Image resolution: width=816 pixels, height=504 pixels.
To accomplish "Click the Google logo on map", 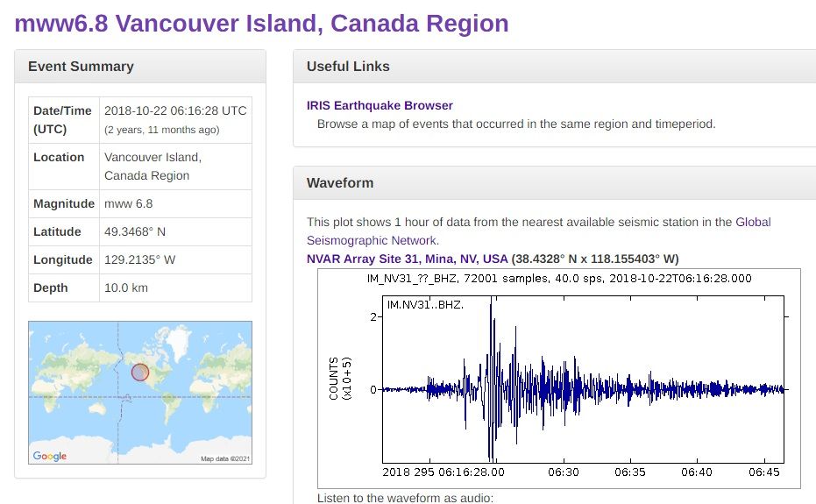I will [49, 456].
